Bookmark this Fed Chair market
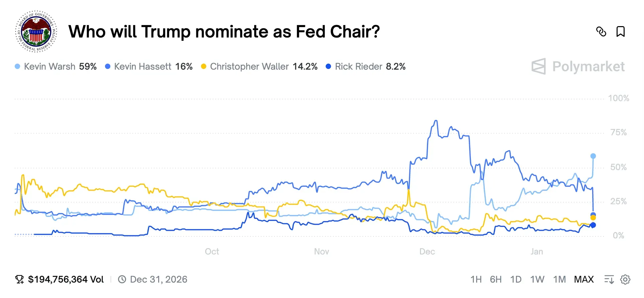The height and width of the screenshot is (298, 644). pyautogui.click(x=620, y=32)
